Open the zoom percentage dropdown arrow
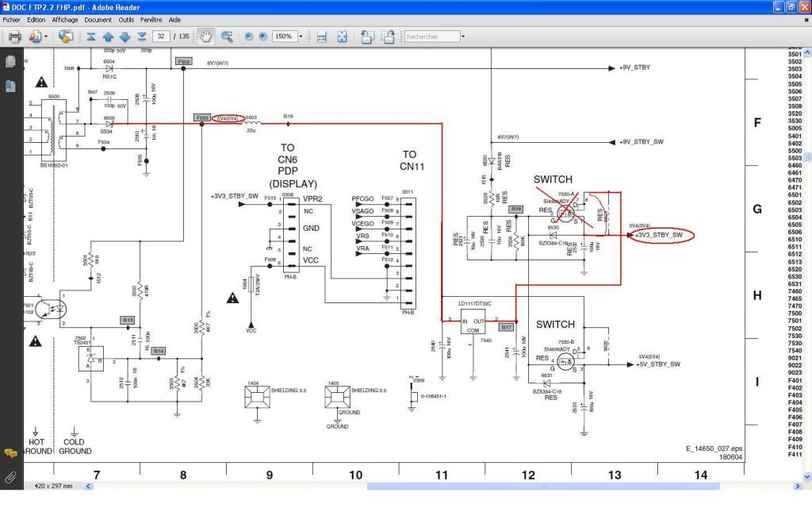This screenshot has height=508, width=812. click(x=301, y=37)
